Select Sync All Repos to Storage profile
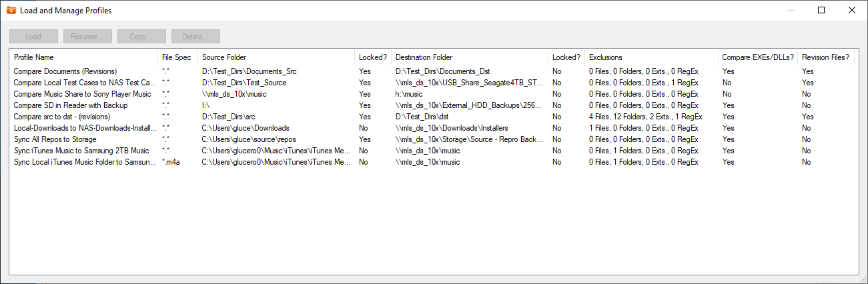Viewport: 868px width, 284px height. [55, 139]
